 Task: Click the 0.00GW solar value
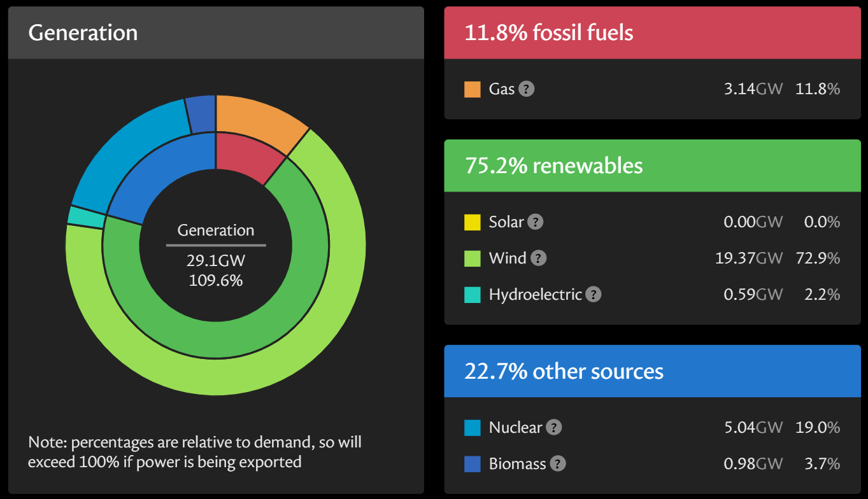tap(753, 222)
